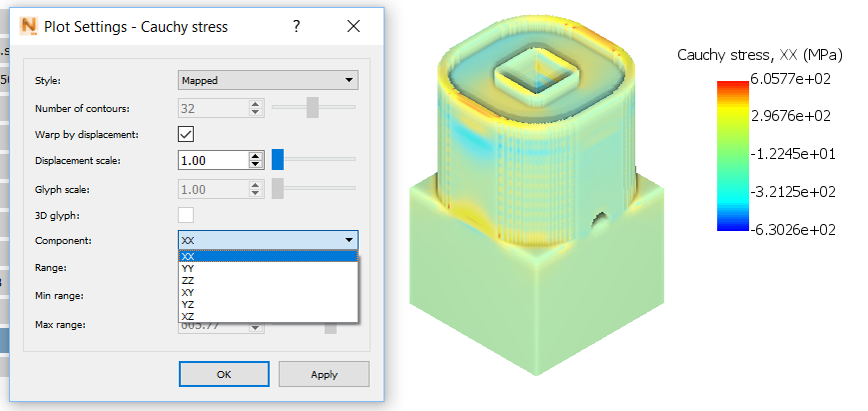The image size is (868, 411).
Task: Open the Style dropdown set to Mapped
Action: pyautogui.click(x=268, y=80)
